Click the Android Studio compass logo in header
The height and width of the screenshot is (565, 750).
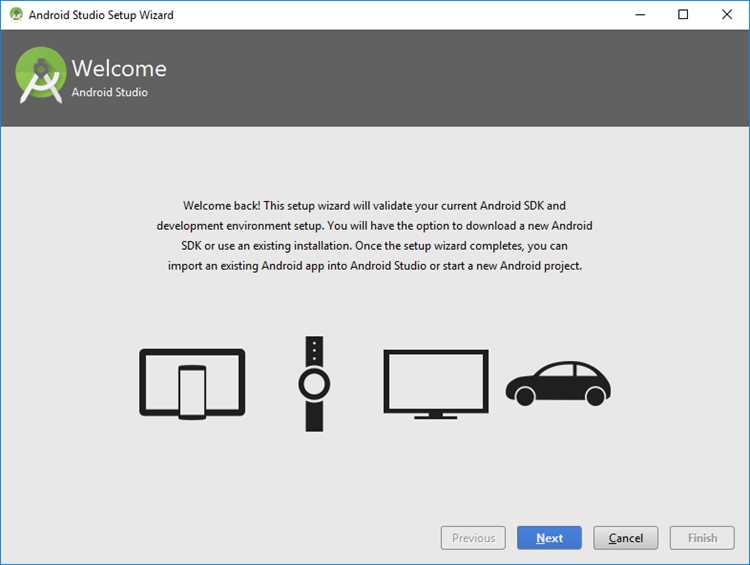pos(41,75)
